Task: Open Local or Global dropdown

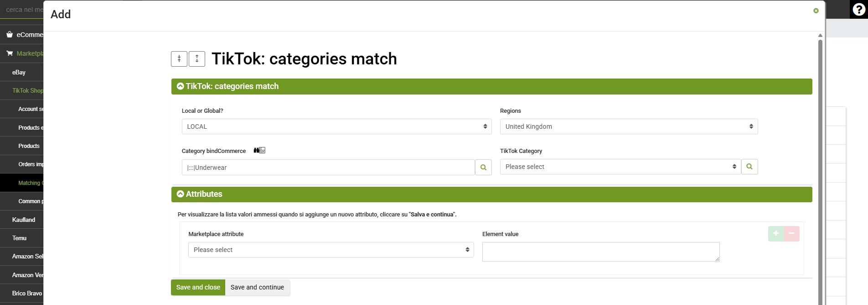Action: tap(336, 126)
